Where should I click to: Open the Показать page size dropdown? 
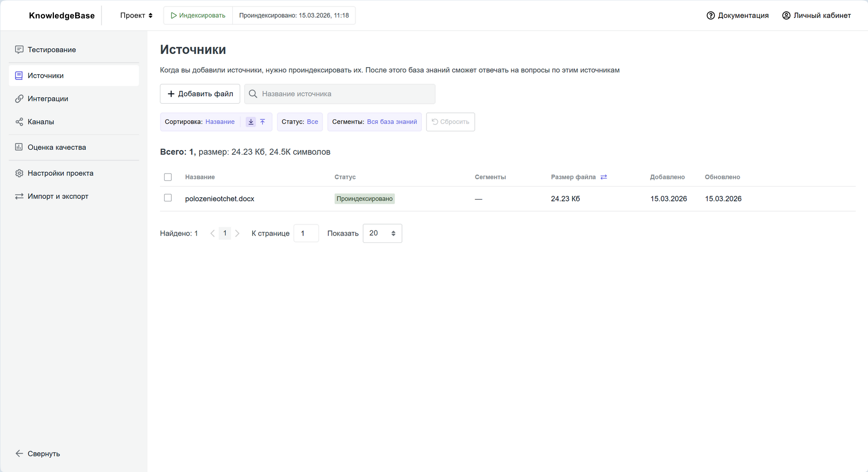382,233
